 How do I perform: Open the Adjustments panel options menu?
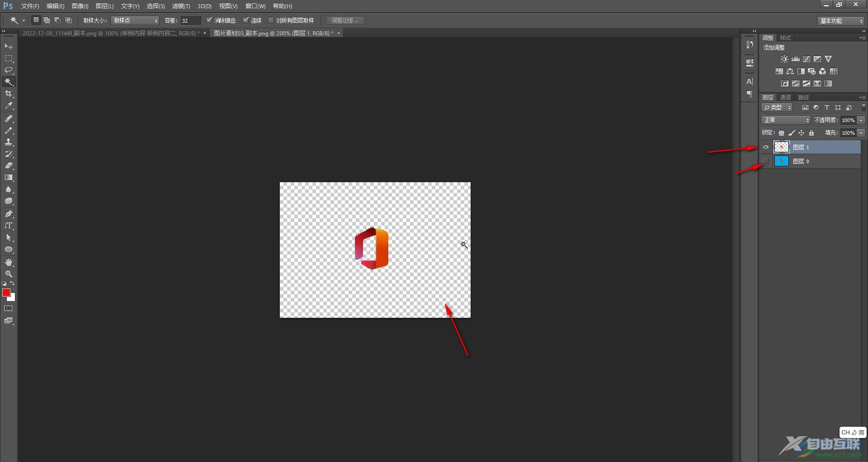point(863,38)
